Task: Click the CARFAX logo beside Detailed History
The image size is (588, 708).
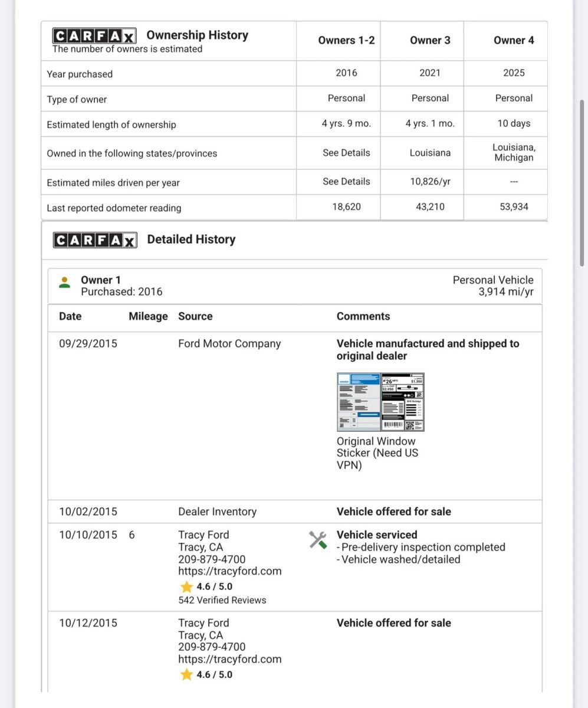Action: click(x=95, y=240)
